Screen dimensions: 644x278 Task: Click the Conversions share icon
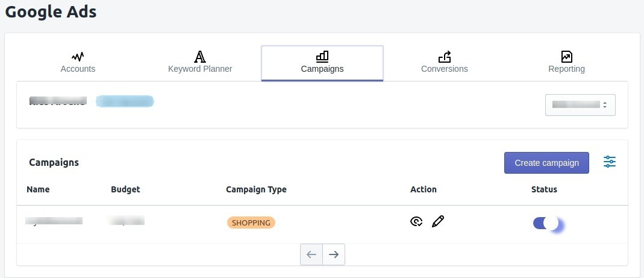(445, 56)
